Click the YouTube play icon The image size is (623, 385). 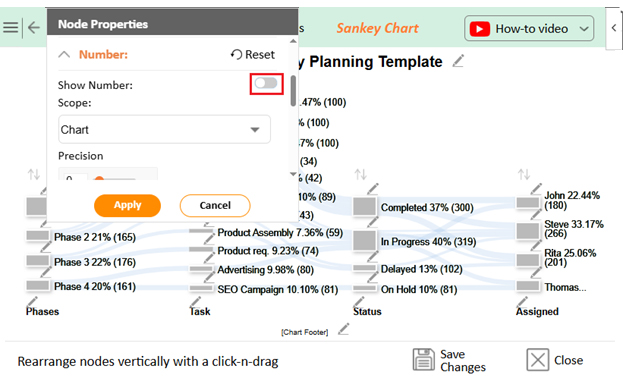[x=480, y=29]
